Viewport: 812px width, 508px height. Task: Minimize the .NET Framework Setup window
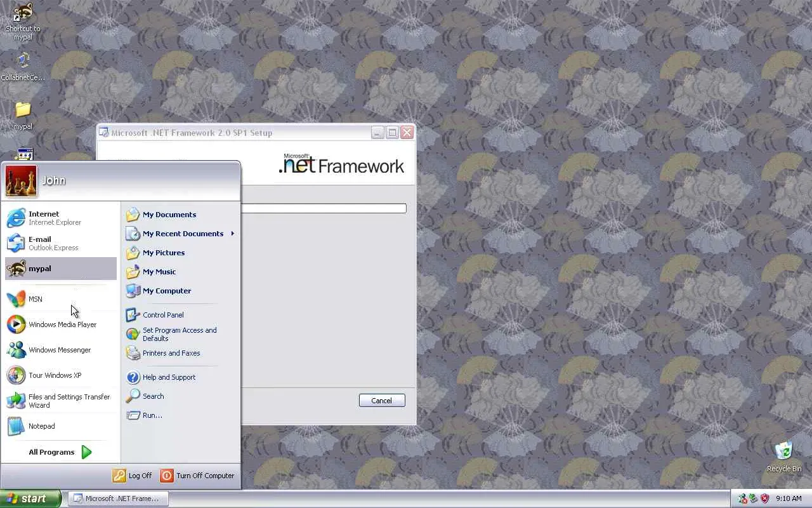pyautogui.click(x=377, y=133)
